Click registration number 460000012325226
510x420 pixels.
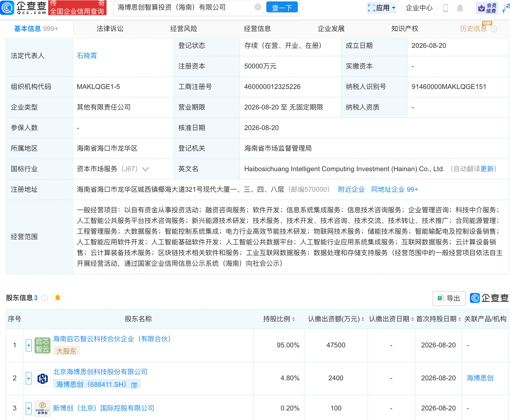coord(272,87)
